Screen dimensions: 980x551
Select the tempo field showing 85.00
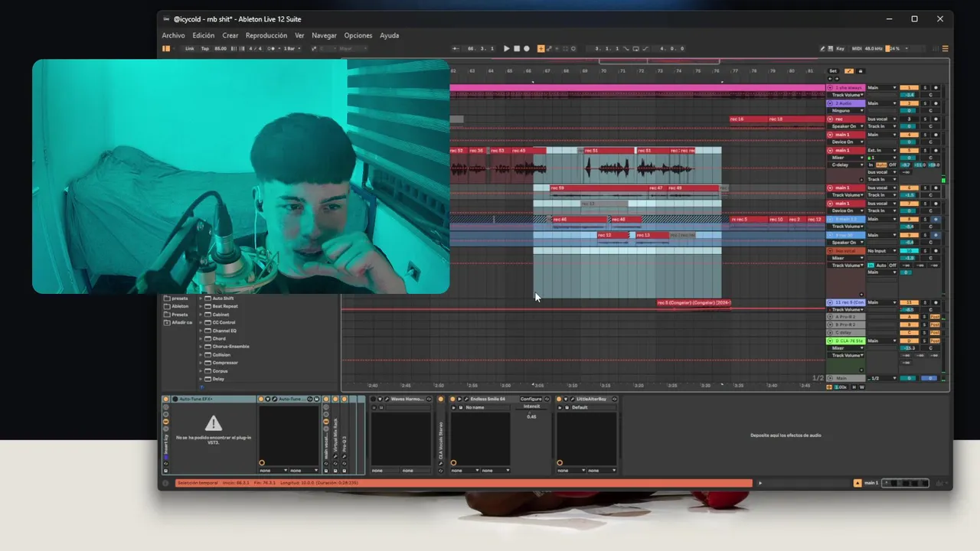220,48
